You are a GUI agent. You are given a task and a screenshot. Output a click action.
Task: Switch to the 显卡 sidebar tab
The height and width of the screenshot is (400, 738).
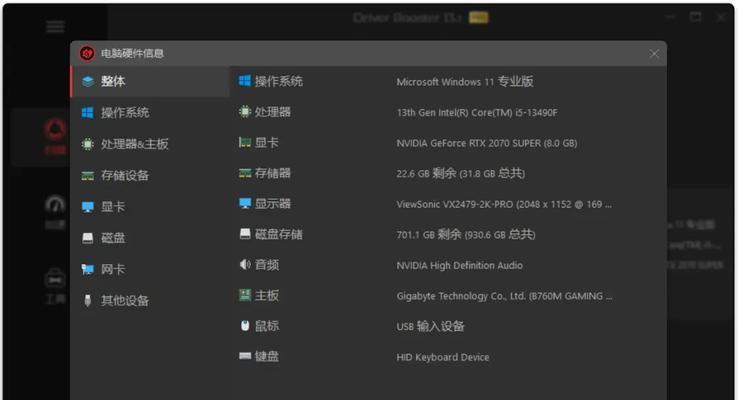(x=150, y=207)
